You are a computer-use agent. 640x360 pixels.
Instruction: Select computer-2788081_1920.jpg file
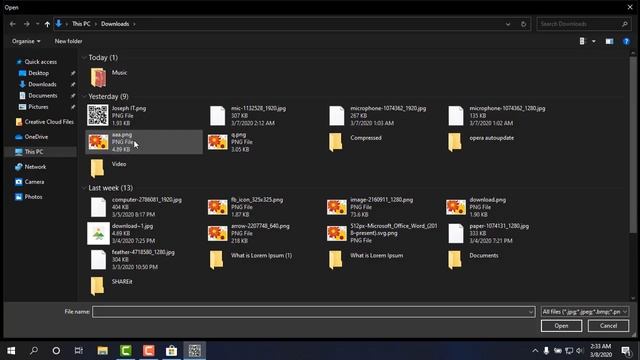(136, 207)
